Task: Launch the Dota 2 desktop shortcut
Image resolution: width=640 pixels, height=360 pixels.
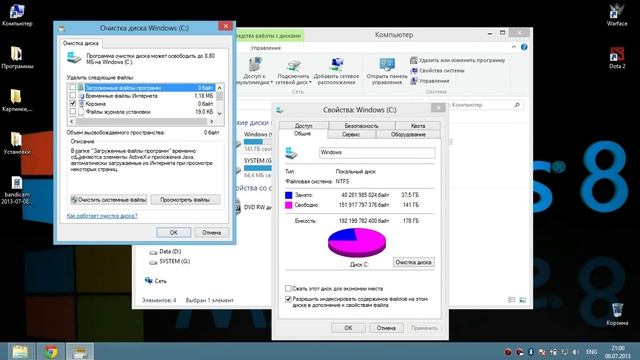Action: pyautogui.click(x=617, y=58)
